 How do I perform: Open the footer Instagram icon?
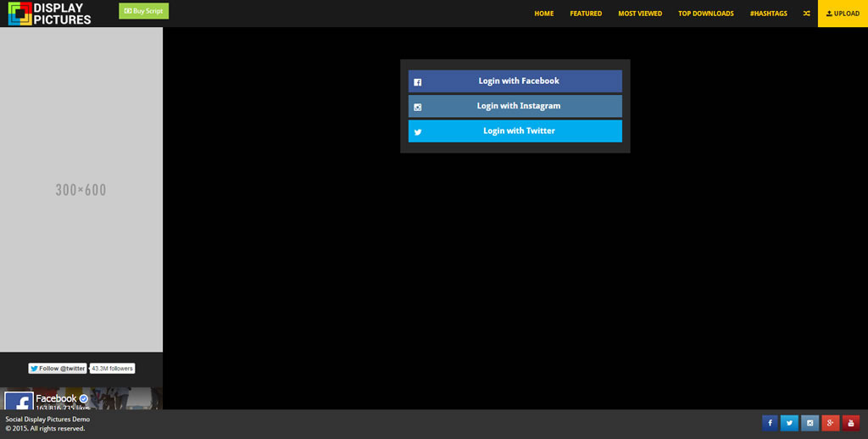[810, 423]
